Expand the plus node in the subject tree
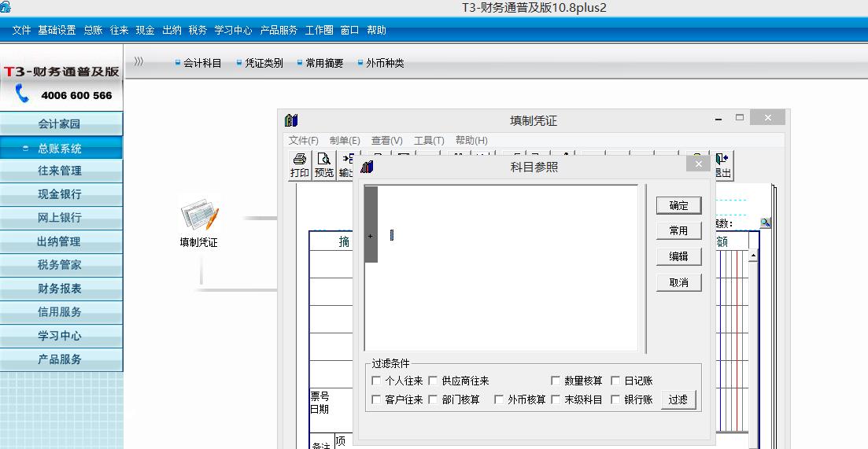 [371, 236]
